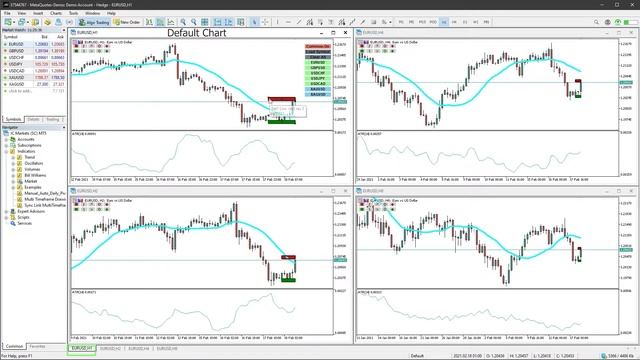This screenshot has height=360, width=640.
Task: Expand the Trend indicators folder
Action: pyautogui.click(x=13, y=157)
